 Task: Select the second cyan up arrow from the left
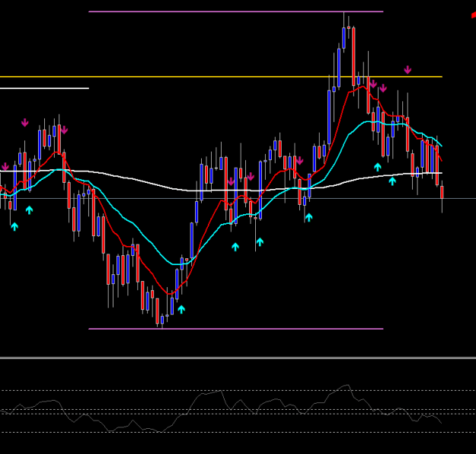pos(29,209)
